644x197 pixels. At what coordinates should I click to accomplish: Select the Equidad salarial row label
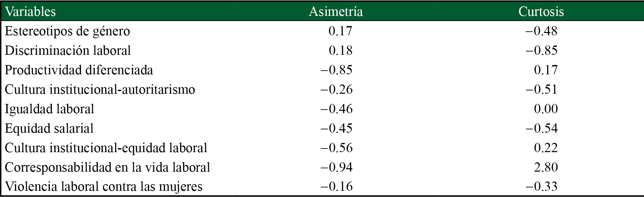point(49,128)
